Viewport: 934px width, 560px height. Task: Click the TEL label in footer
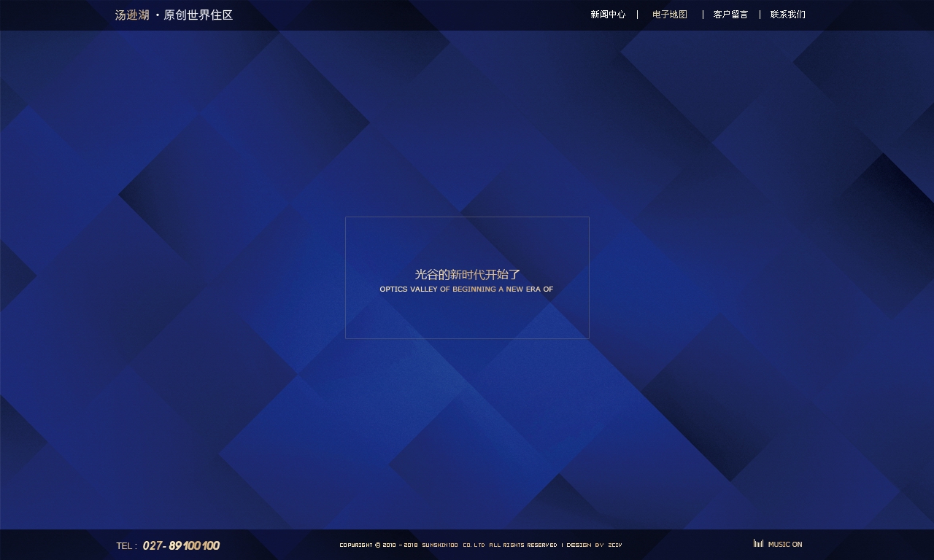click(x=126, y=546)
